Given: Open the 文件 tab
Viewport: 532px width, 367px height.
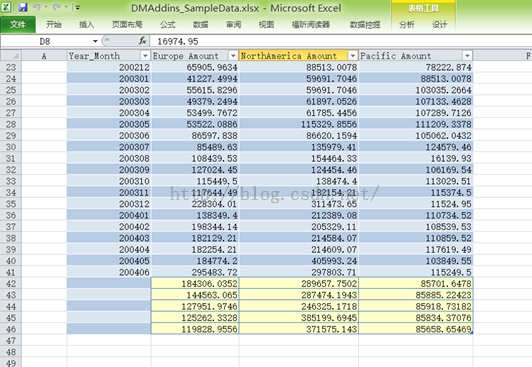Looking at the screenshot, I should coord(18,24).
